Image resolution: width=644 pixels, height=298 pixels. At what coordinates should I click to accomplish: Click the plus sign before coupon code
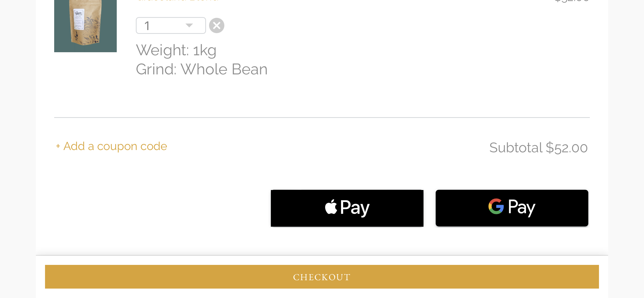pyautogui.click(x=58, y=146)
